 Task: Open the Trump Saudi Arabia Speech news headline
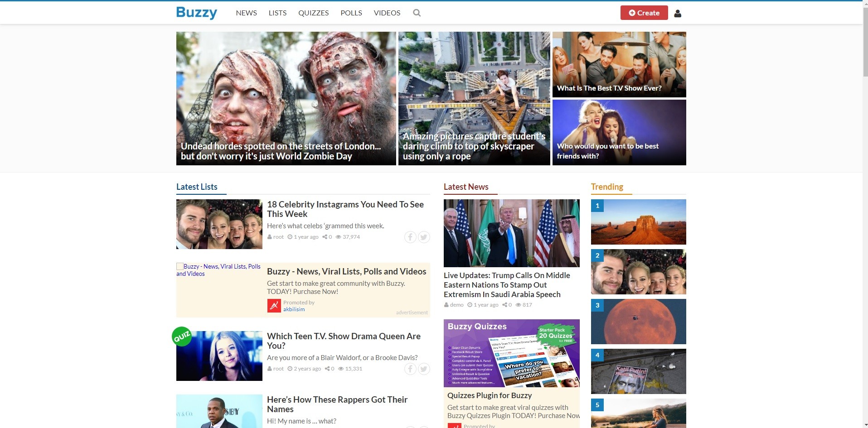click(x=507, y=285)
